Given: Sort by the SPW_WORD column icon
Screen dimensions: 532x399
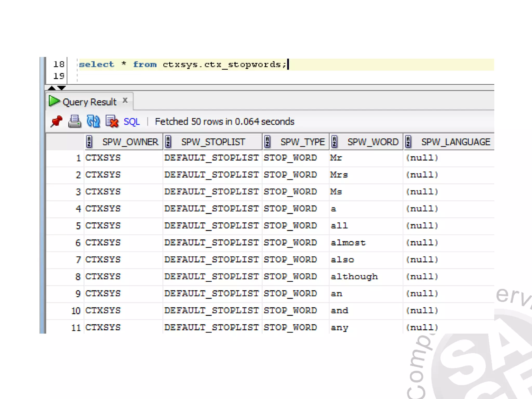Looking at the screenshot, I should pos(335,142).
